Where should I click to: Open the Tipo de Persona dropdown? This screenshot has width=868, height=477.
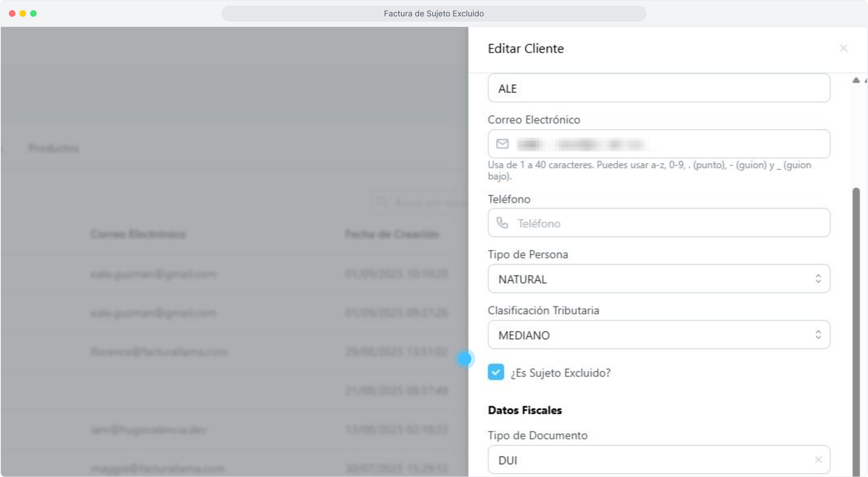tap(659, 279)
